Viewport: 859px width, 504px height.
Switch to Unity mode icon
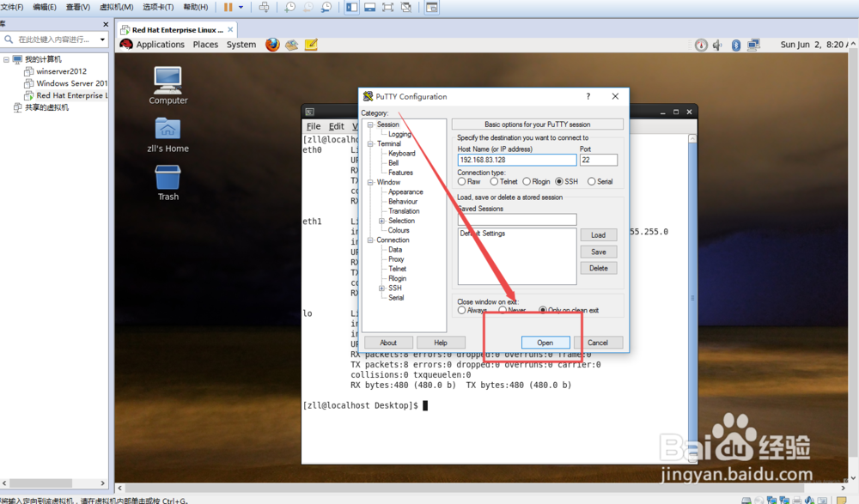click(x=406, y=7)
